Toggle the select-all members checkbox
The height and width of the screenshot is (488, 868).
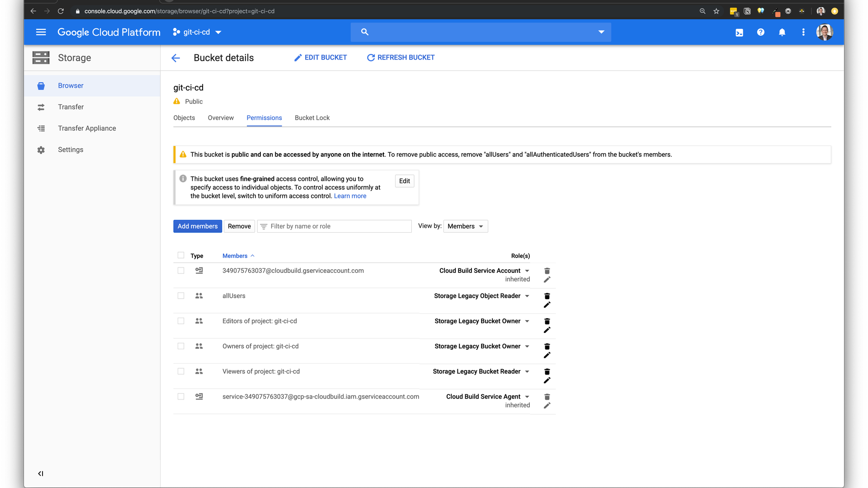click(181, 255)
